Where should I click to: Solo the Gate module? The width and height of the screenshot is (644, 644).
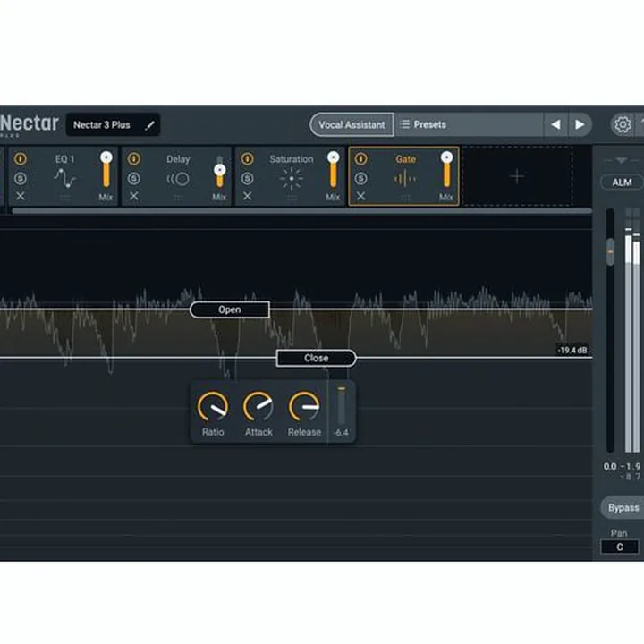(x=360, y=178)
